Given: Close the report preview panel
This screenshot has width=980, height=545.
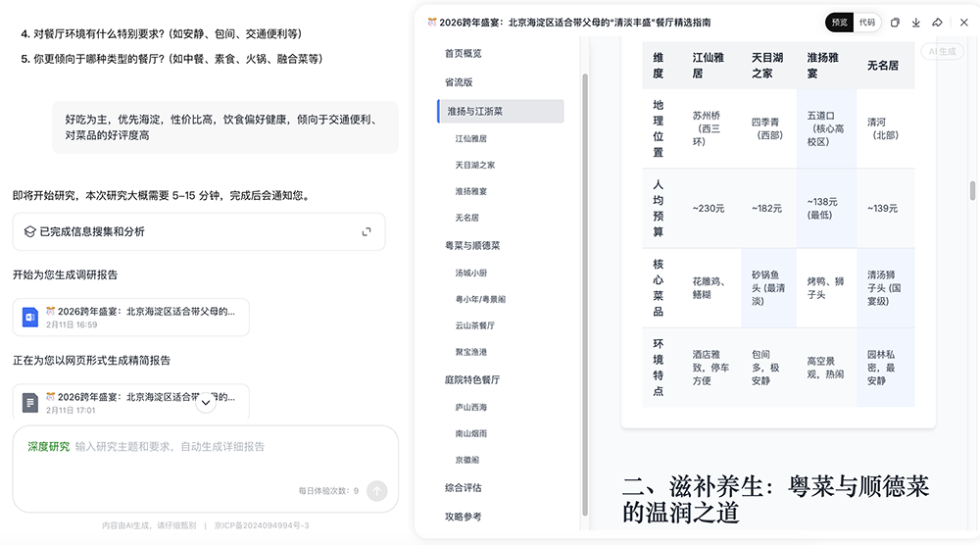Looking at the screenshot, I should tap(963, 23).
